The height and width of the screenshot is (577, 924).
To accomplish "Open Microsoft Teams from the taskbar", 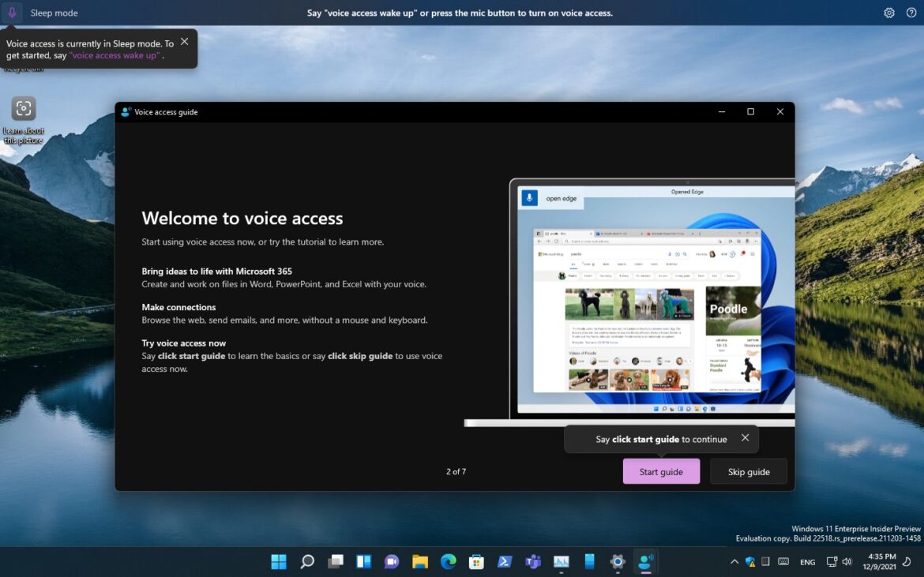I will point(532,561).
